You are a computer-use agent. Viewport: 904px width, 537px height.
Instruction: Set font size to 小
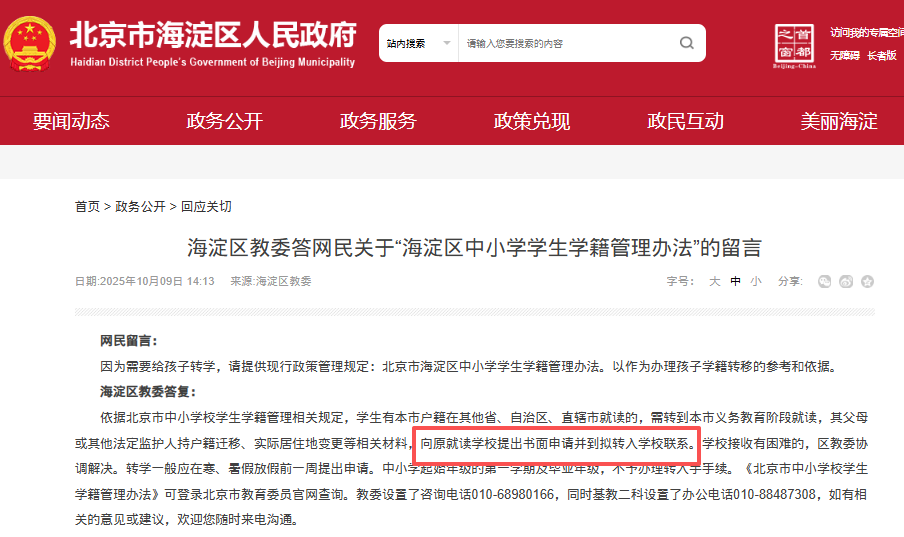tap(756, 281)
